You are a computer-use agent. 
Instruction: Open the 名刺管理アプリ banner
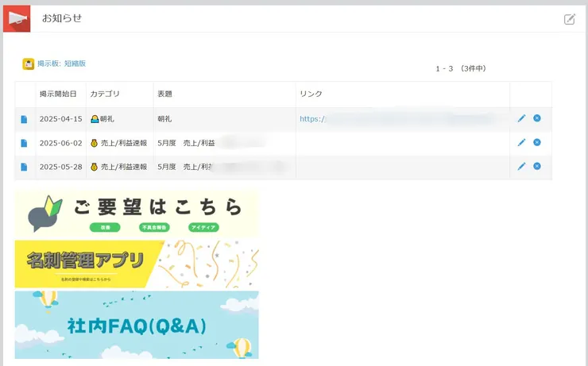[137, 264]
